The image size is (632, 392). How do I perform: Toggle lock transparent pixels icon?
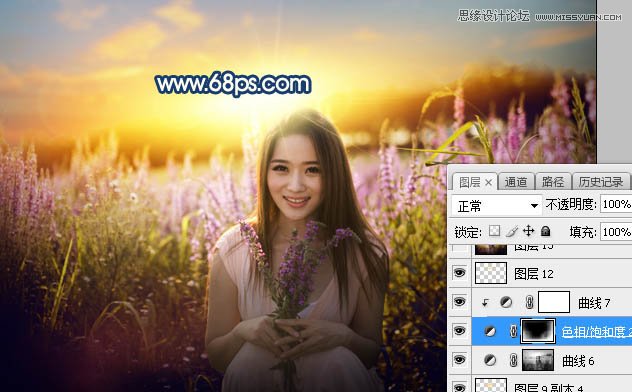pos(495,231)
